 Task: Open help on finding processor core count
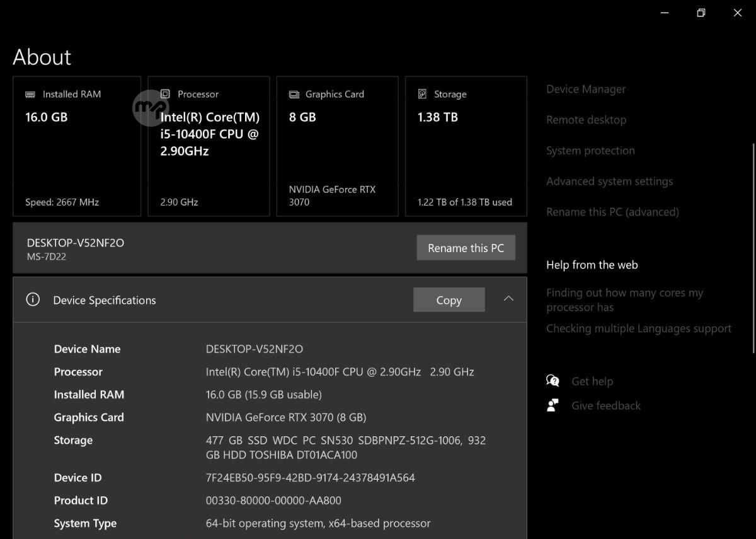[624, 300]
